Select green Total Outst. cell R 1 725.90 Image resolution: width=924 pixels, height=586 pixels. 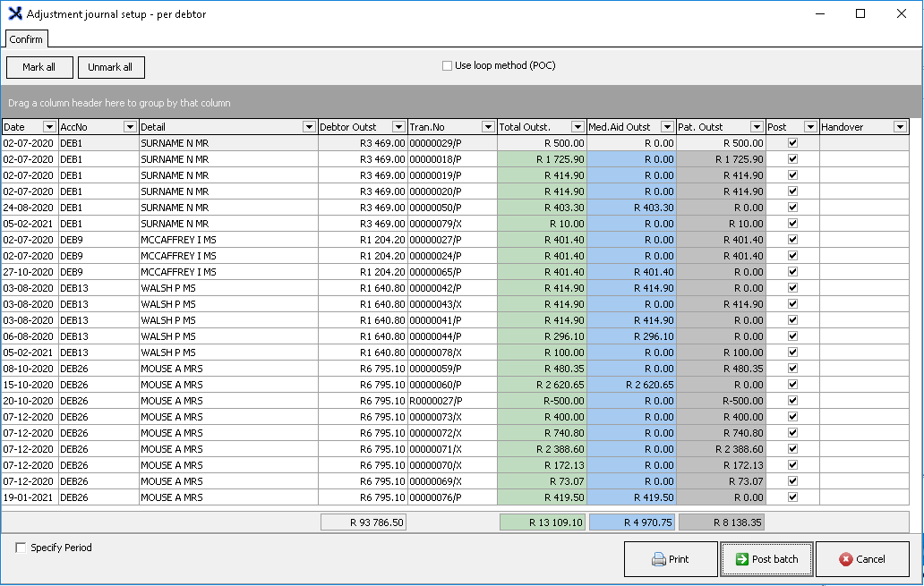pyautogui.click(x=542, y=159)
